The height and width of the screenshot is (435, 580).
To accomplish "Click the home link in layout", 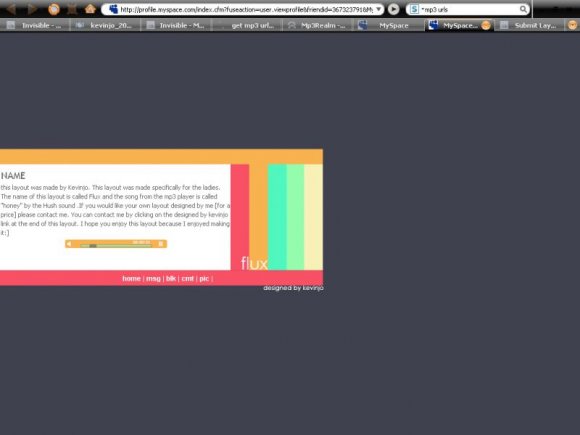I will [131, 279].
